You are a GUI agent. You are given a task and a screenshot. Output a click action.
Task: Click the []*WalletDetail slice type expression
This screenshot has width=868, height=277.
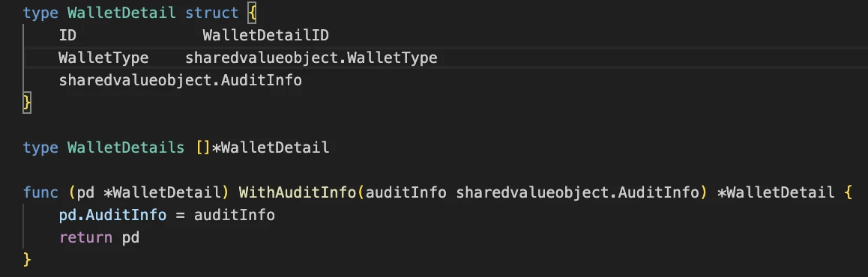tap(262, 147)
